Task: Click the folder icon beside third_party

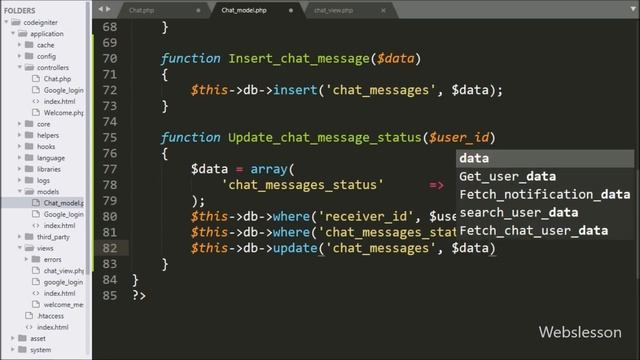Action: 29,236
